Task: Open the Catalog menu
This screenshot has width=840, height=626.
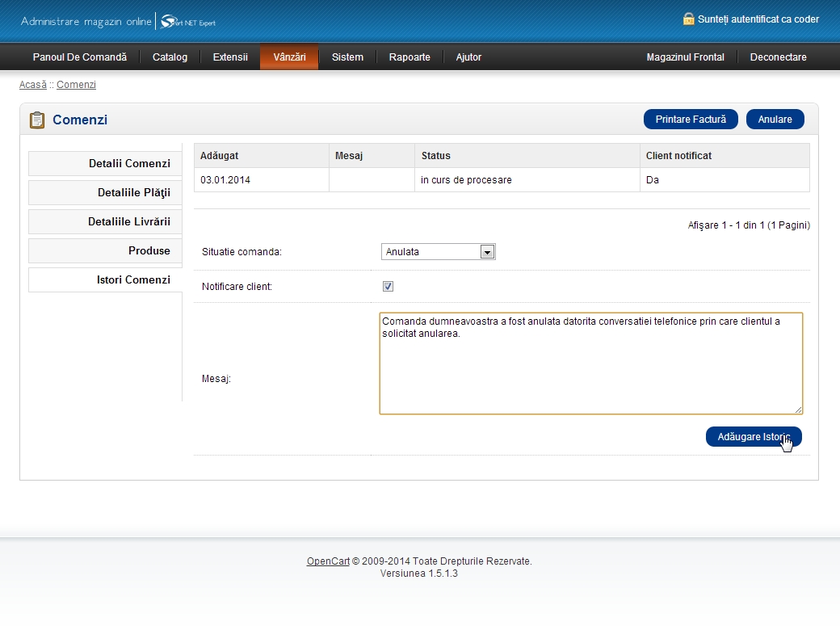Action: (170, 57)
